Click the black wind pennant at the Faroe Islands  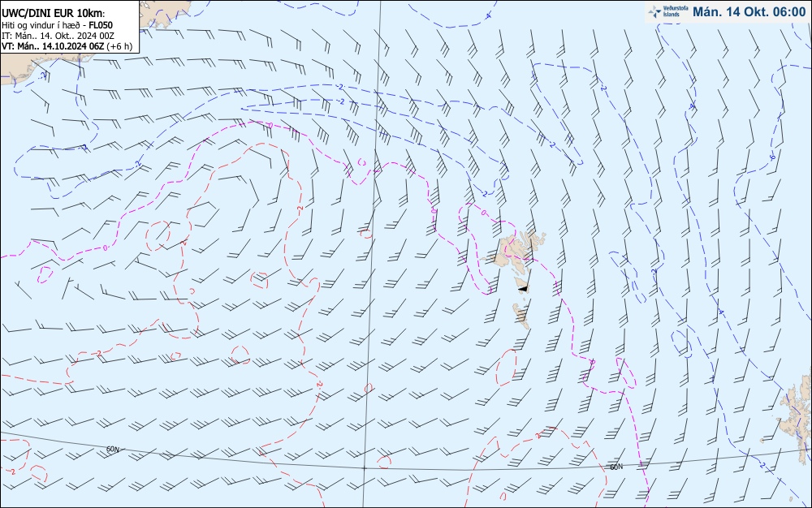(x=522, y=288)
